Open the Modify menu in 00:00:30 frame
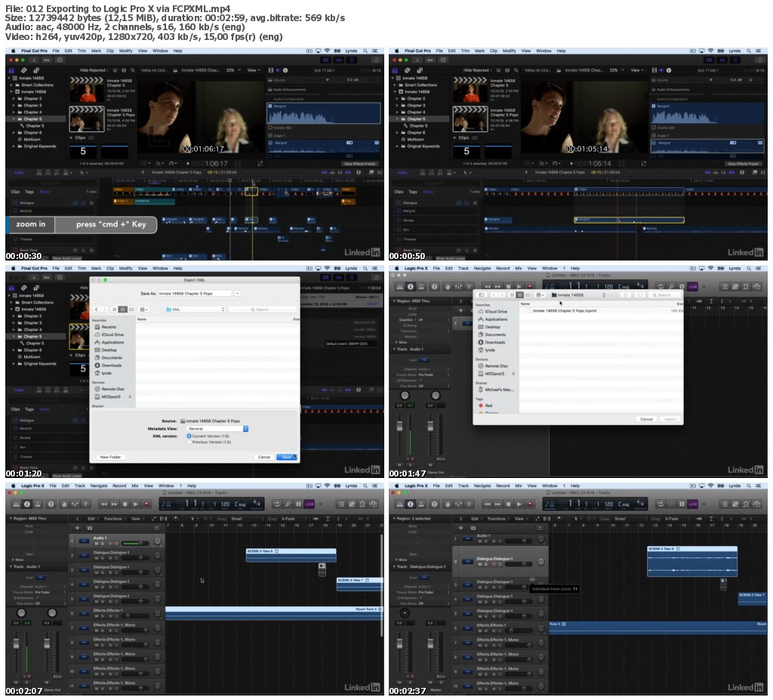This screenshot has width=773, height=700. [x=126, y=51]
